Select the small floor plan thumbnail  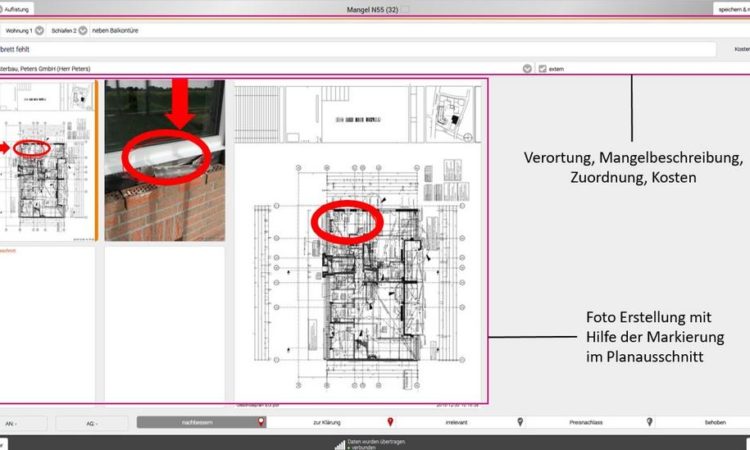point(47,161)
